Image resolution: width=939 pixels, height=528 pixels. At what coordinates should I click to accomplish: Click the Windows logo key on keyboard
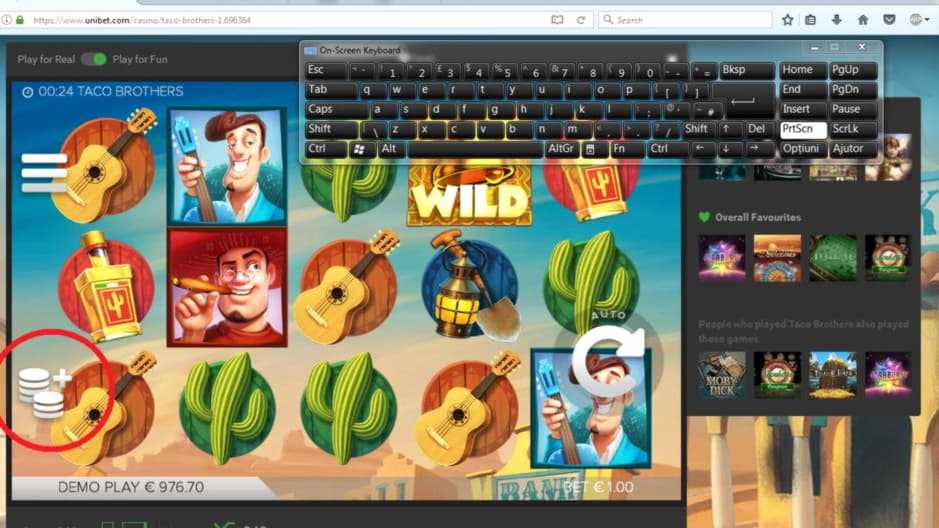(361, 150)
